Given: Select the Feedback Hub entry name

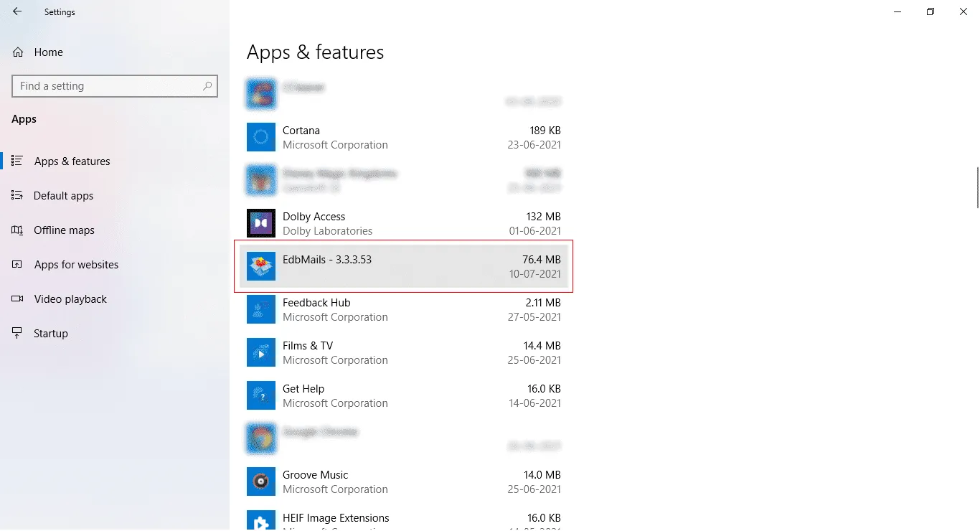Looking at the screenshot, I should click(316, 303).
